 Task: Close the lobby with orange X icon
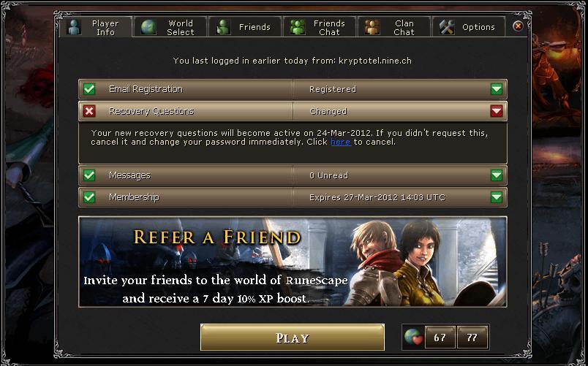(518, 26)
